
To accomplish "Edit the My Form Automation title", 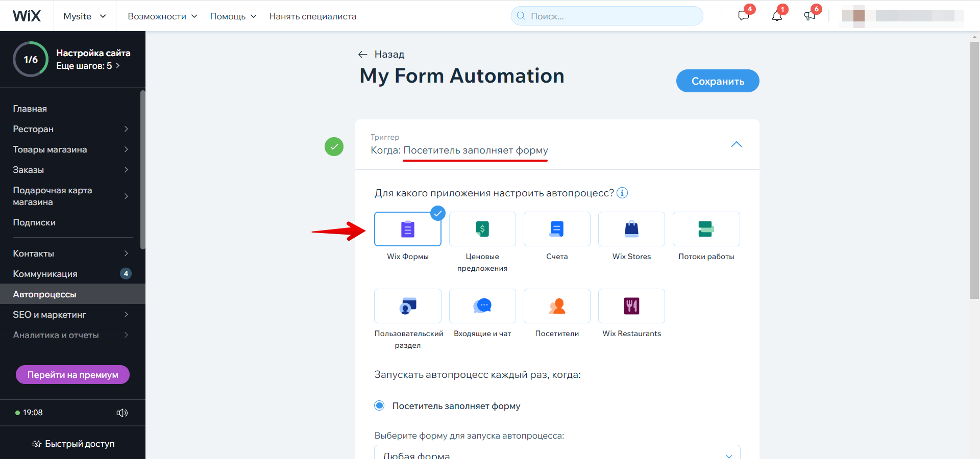I will 462,76.
